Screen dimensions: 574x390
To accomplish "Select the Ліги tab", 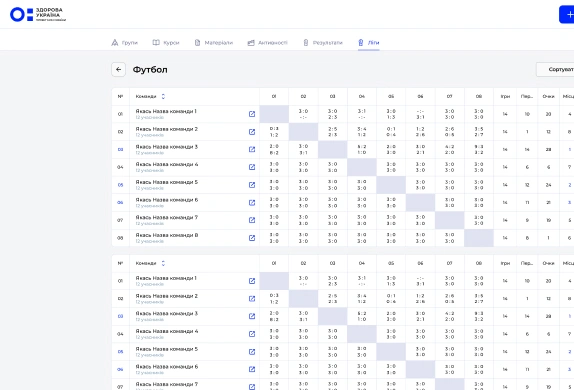I will click(369, 42).
